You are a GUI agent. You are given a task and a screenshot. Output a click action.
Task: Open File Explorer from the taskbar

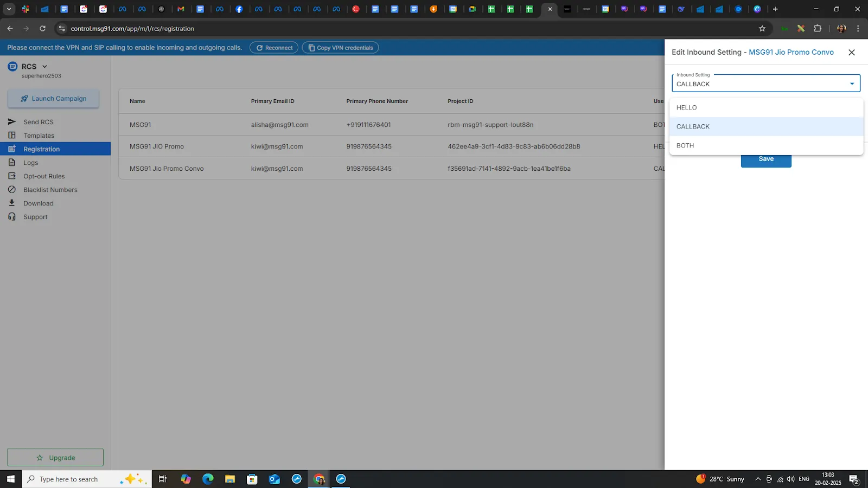(230, 479)
